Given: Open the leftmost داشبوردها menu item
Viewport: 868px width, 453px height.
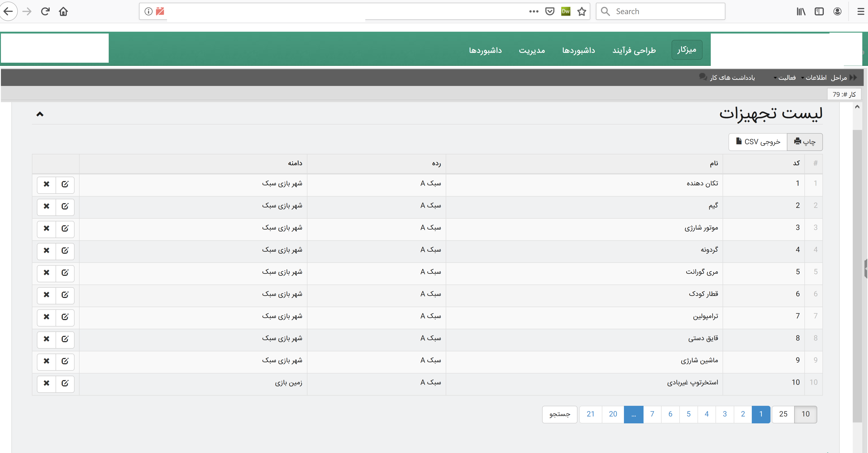Looking at the screenshot, I should pyautogui.click(x=485, y=50).
